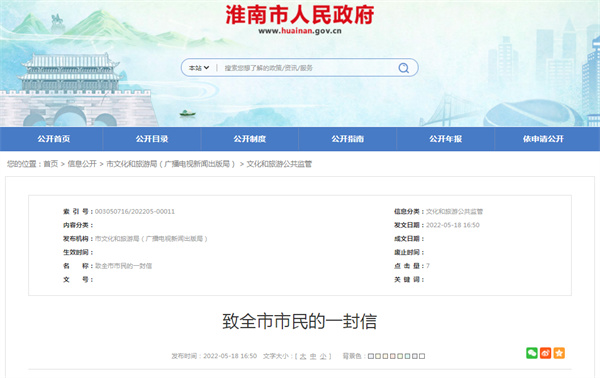
Task: Click the 发布时间 2022-05-18 16:50 text
Action: (214, 356)
